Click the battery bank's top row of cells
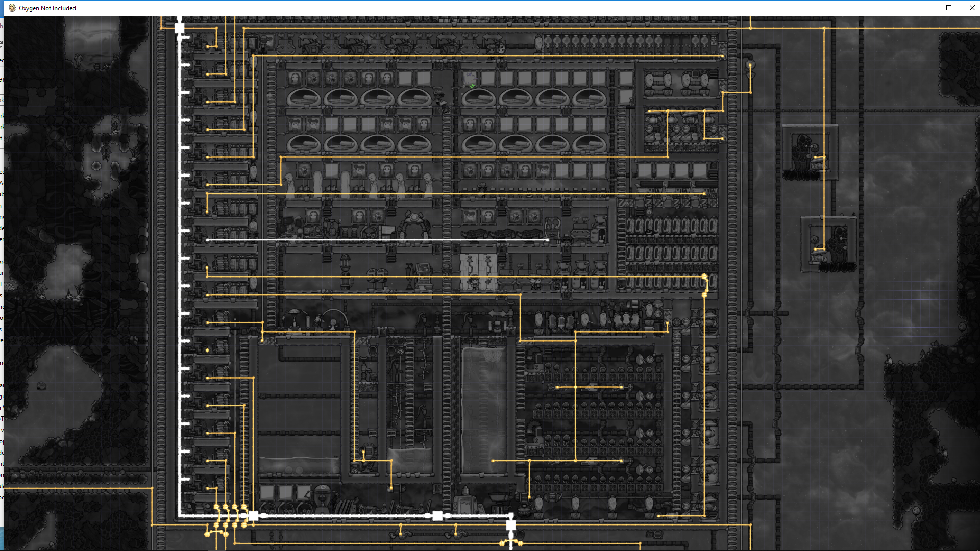The height and width of the screenshot is (551, 980). click(672, 226)
